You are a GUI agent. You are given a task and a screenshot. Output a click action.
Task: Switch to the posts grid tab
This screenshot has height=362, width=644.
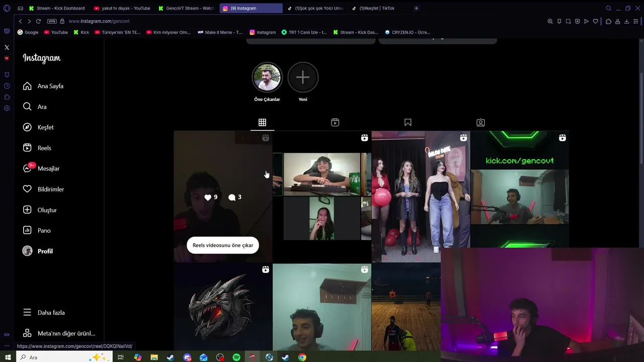tap(262, 122)
